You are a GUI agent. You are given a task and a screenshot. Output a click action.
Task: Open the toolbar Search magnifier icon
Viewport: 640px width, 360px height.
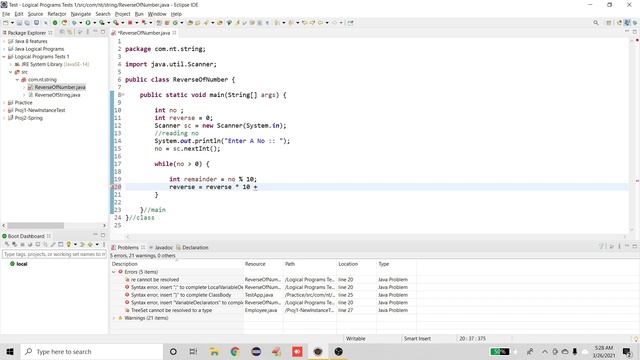click(x=596, y=23)
